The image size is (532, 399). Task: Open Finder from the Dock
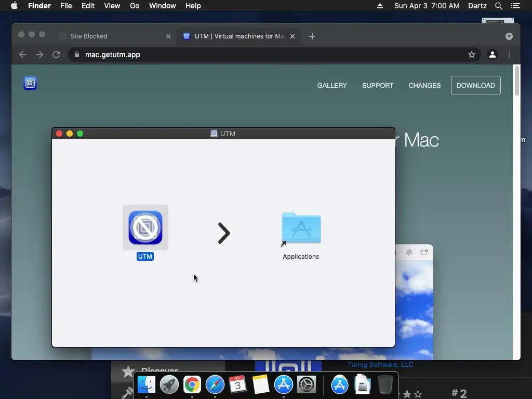click(146, 385)
